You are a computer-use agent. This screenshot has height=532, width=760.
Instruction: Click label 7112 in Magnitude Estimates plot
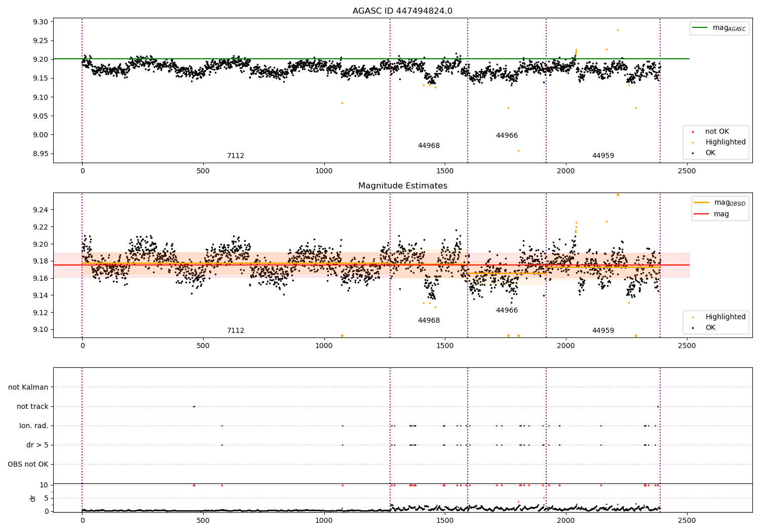[x=236, y=331]
